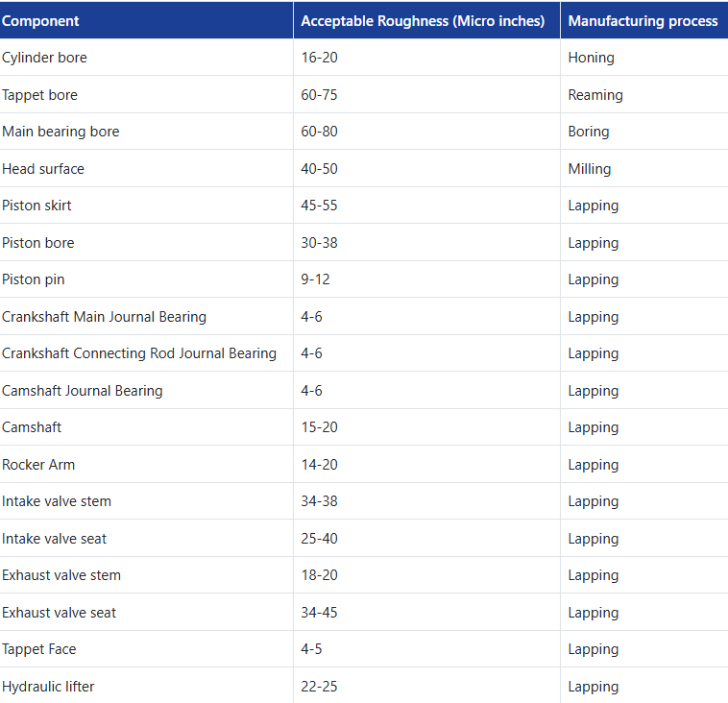Screen dimensions: 728x703
Task: Select the Piston skirt cell
Action: 36,206
